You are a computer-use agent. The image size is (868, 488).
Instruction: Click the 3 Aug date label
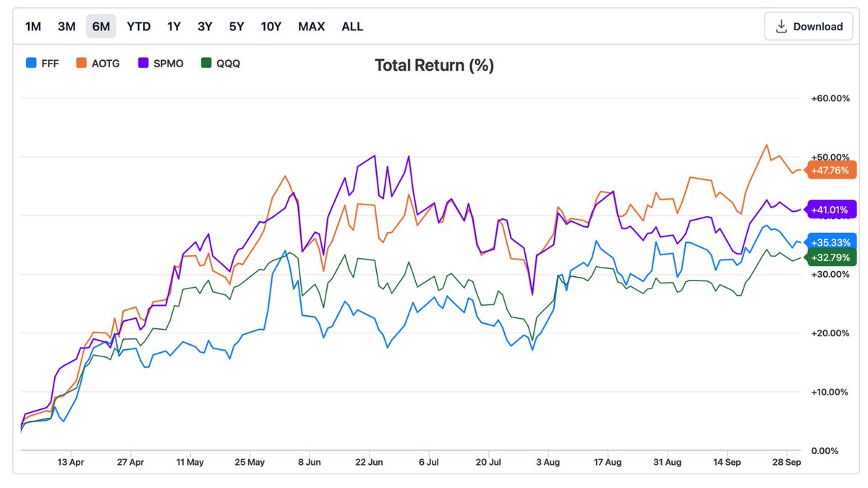tap(550, 461)
